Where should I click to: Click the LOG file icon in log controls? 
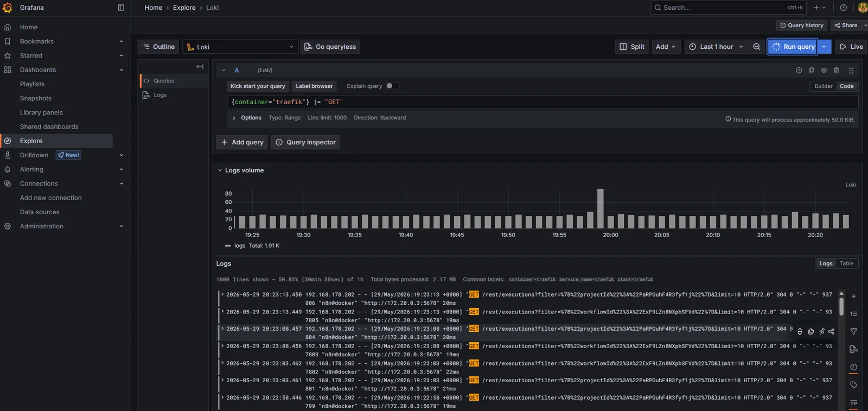point(853,349)
